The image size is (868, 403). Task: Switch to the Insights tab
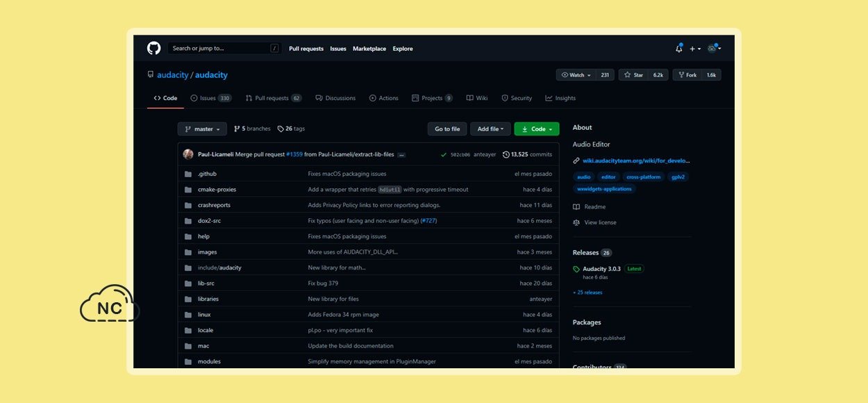tap(560, 98)
